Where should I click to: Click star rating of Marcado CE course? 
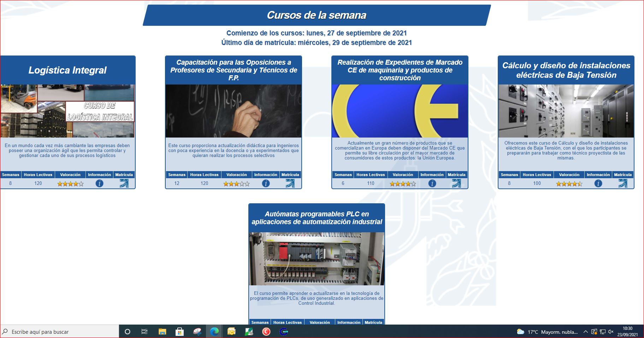click(x=403, y=184)
